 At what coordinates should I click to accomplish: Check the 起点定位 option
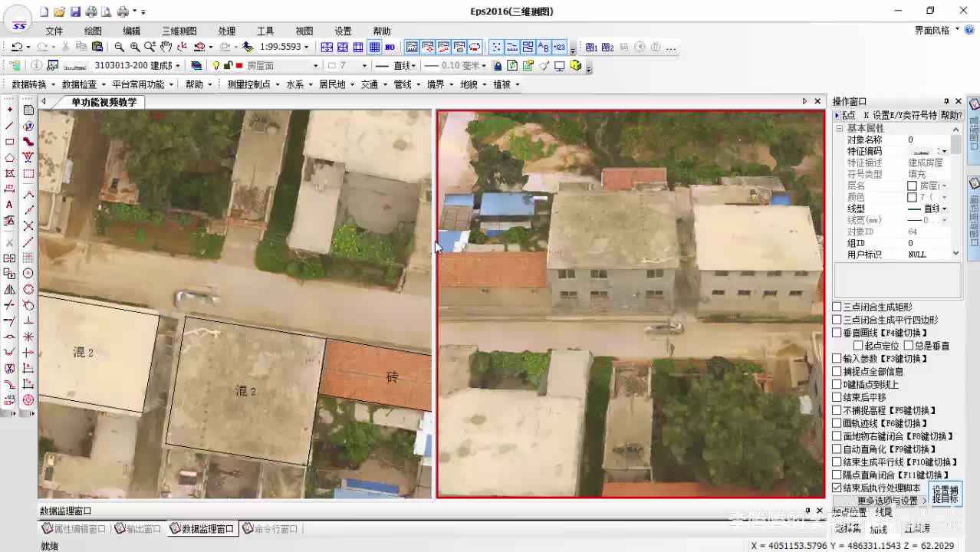click(x=858, y=346)
